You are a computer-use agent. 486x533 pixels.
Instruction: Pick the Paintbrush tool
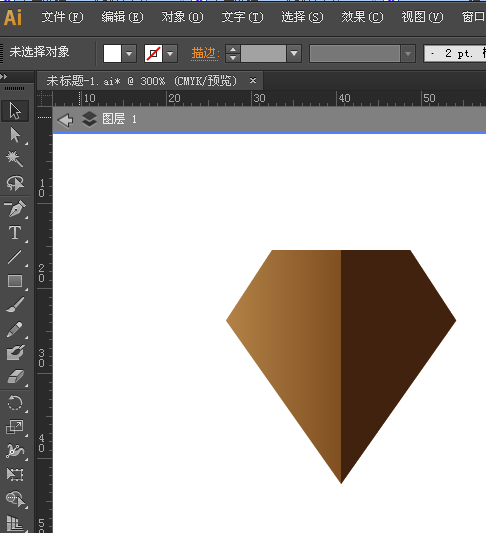[x=15, y=305]
